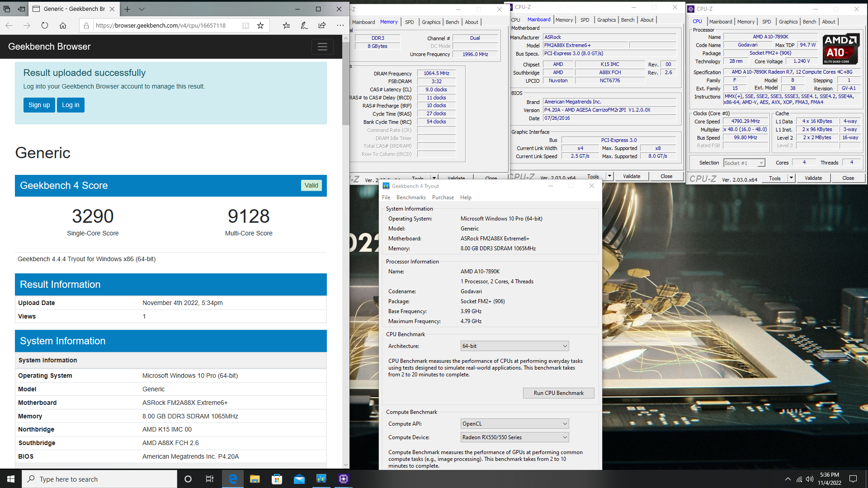The image size is (868, 488).
Task: Open Cortana circle on taskbar
Action: (188, 479)
